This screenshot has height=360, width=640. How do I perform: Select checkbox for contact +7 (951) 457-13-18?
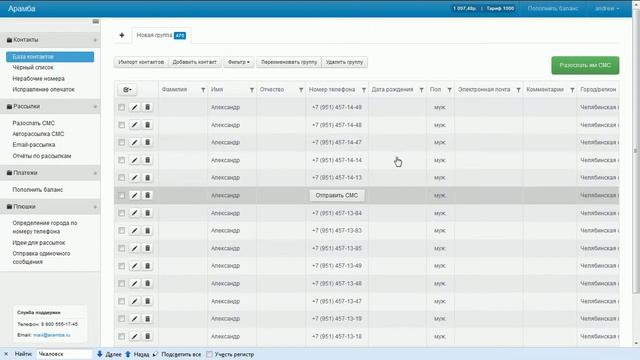click(122, 336)
